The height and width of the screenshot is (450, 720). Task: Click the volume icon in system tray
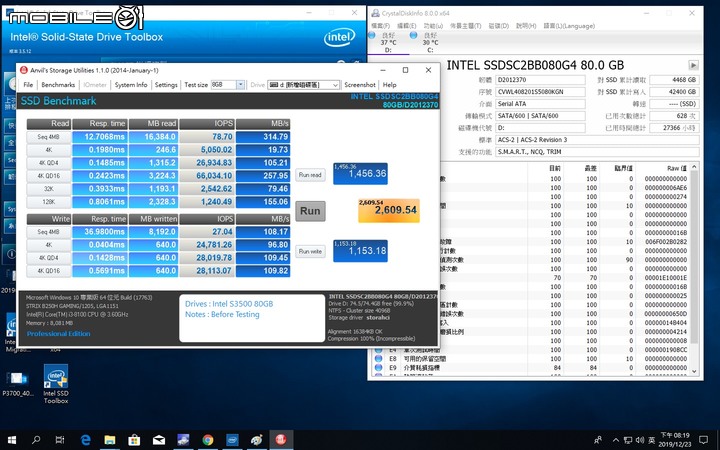640,440
